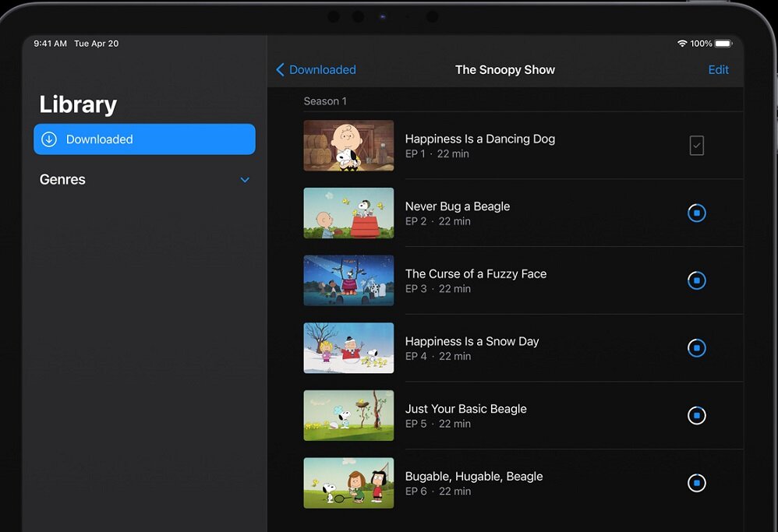The width and height of the screenshot is (778, 532).
Task: Tap The Snoopy Show page title
Action: click(x=504, y=70)
